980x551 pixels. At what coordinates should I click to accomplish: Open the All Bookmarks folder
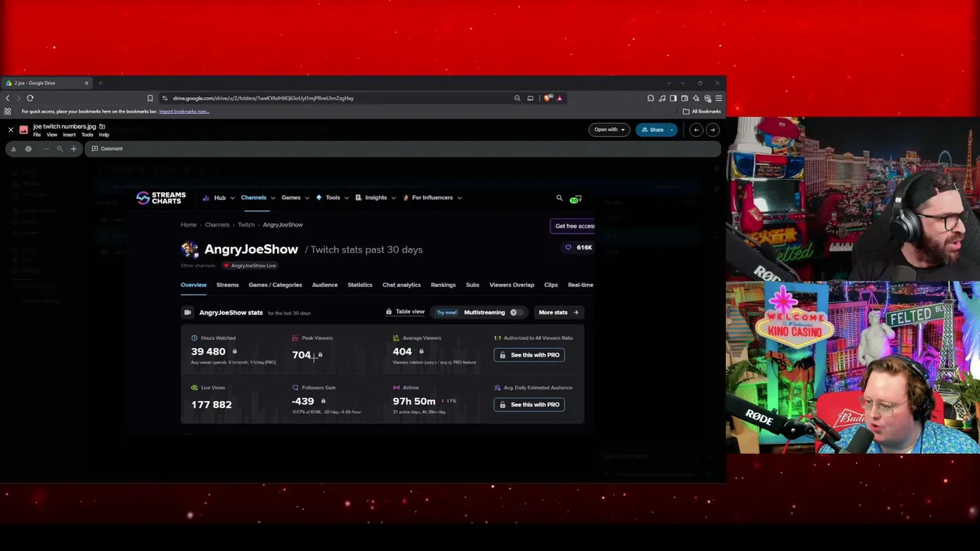coord(702,112)
